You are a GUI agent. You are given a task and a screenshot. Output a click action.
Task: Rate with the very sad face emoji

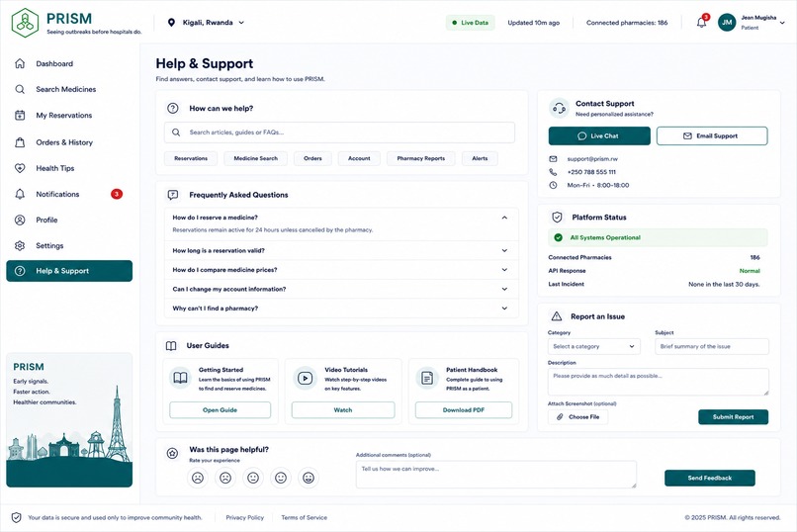pos(198,478)
